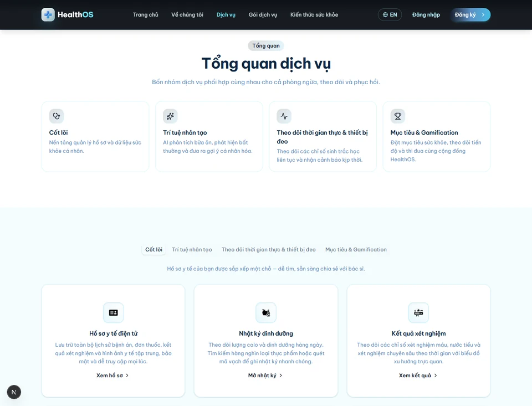The image size is (532, 406).
Task: Switch language with the EN button
Action: (x=390, y=14)
